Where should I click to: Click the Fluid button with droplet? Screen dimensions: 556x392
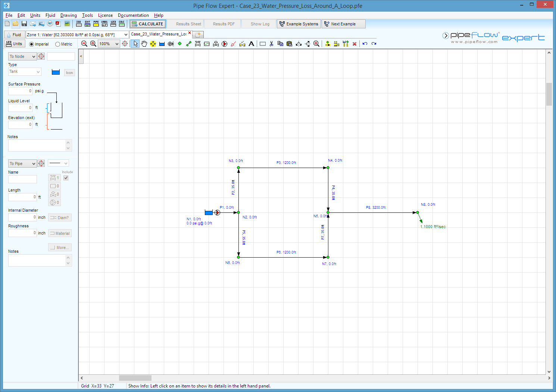click(14, 35)
